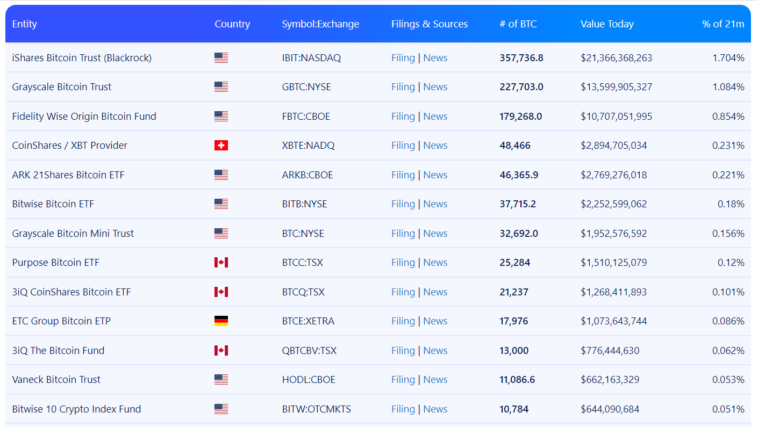Open Filing link for Bitwise Bitcoin ETF
758x427 pixels.
[x=403, y=204]
